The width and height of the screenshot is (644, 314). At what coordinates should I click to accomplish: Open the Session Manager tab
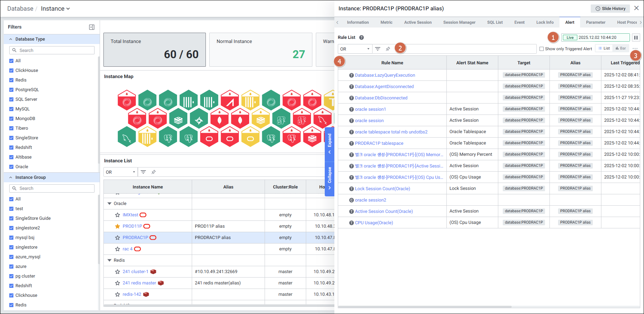pos(459,22)
